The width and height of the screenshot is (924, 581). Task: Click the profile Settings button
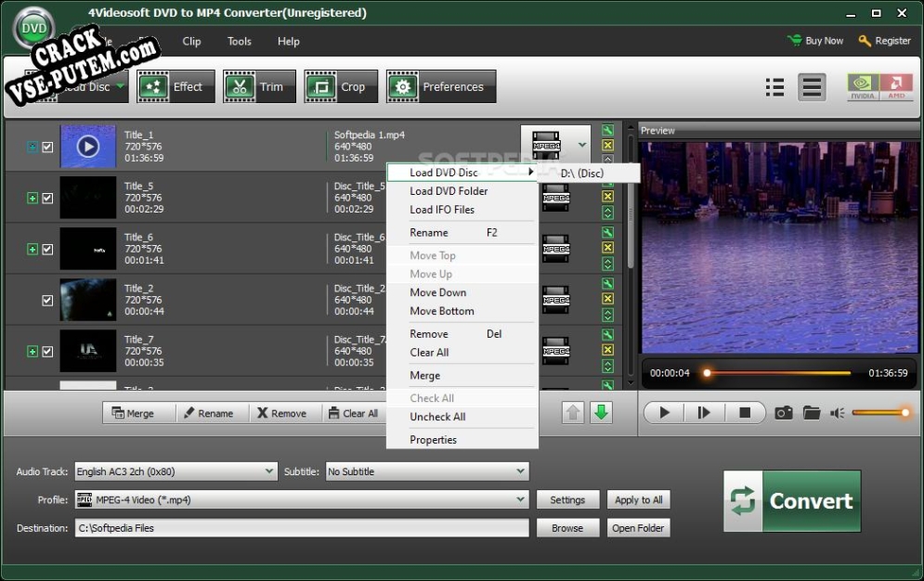567,499
